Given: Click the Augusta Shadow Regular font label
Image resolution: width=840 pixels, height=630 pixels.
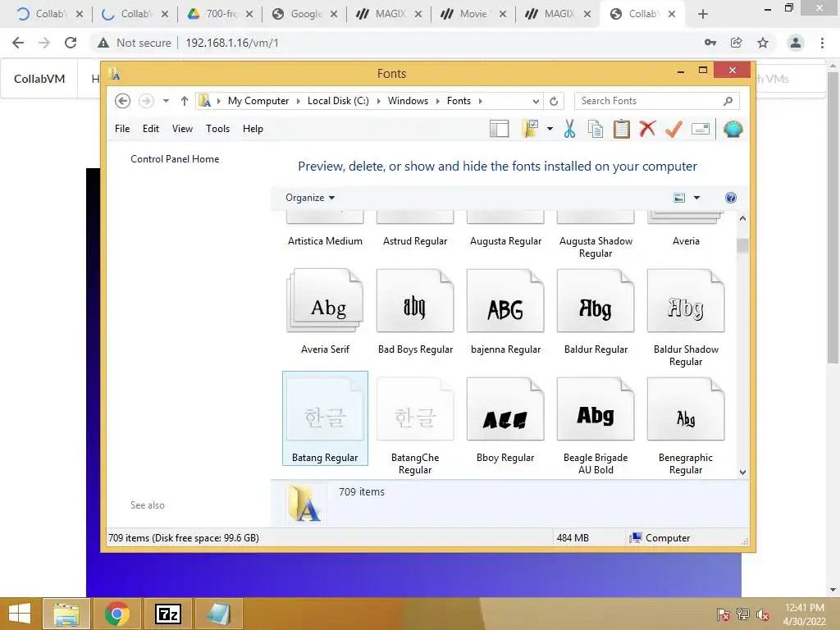Looking at the screenshot, I should pyautogui.click(x=596, y=247).
